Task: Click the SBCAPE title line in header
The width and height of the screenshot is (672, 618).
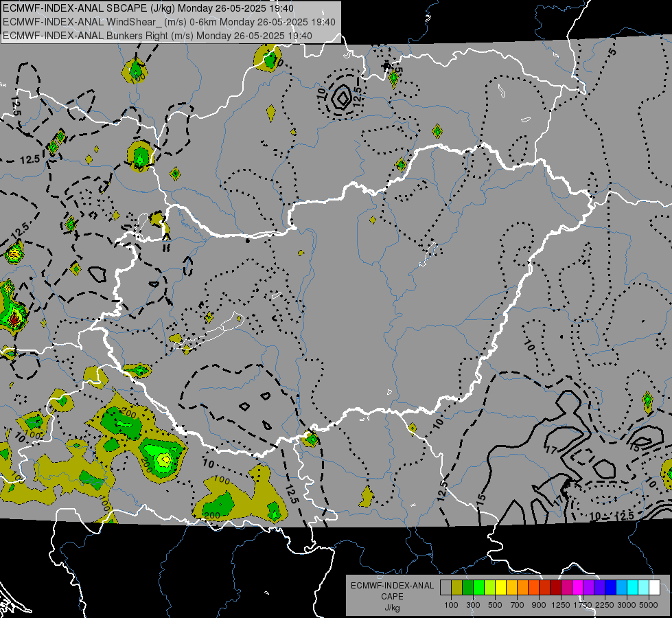Action: click(148, 8)
